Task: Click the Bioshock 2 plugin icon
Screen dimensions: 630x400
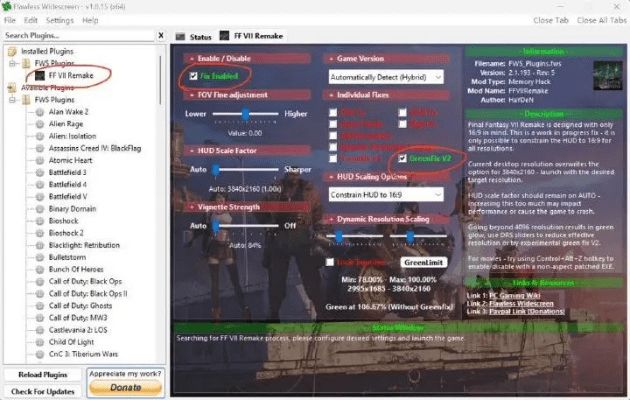Action: pos(39,232)
